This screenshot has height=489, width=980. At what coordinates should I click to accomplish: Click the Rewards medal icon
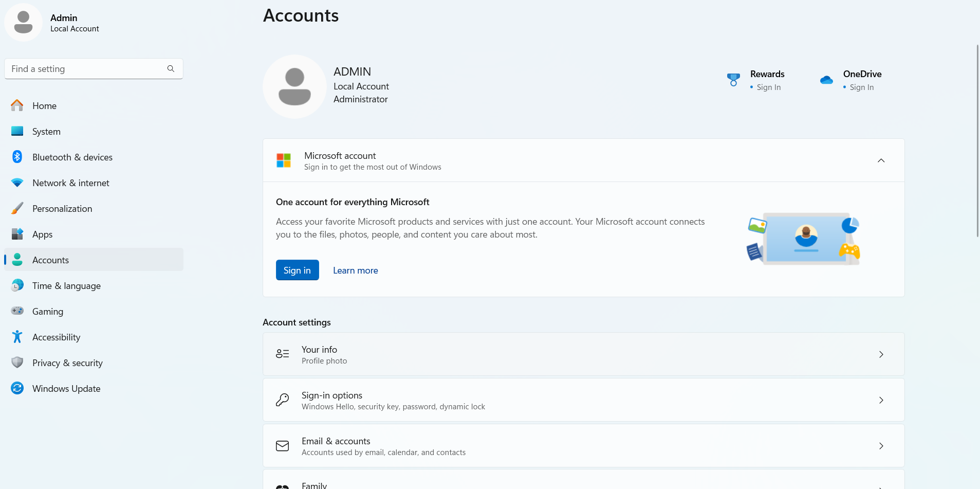pyautogui.click(x=733, y=80)
